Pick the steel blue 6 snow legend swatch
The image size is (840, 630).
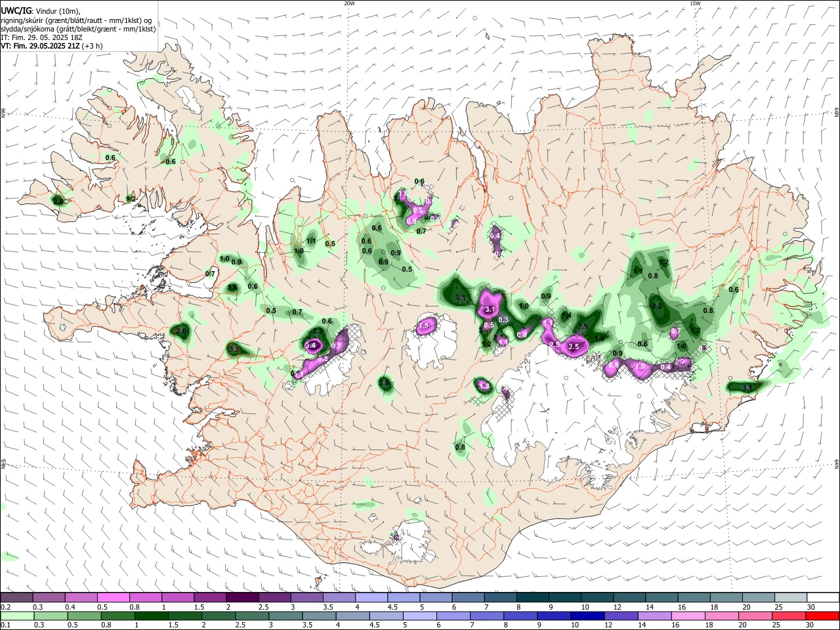[x=468, y=597]
